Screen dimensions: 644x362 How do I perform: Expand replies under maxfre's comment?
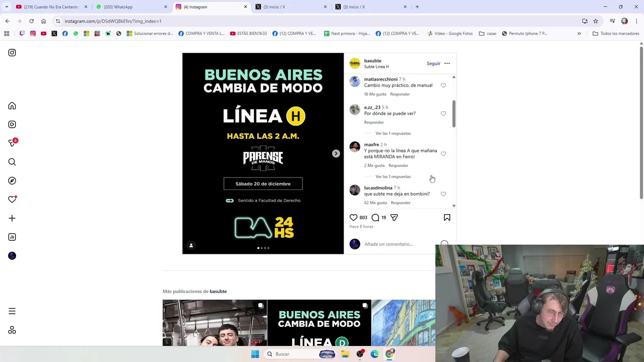point(393,176)
